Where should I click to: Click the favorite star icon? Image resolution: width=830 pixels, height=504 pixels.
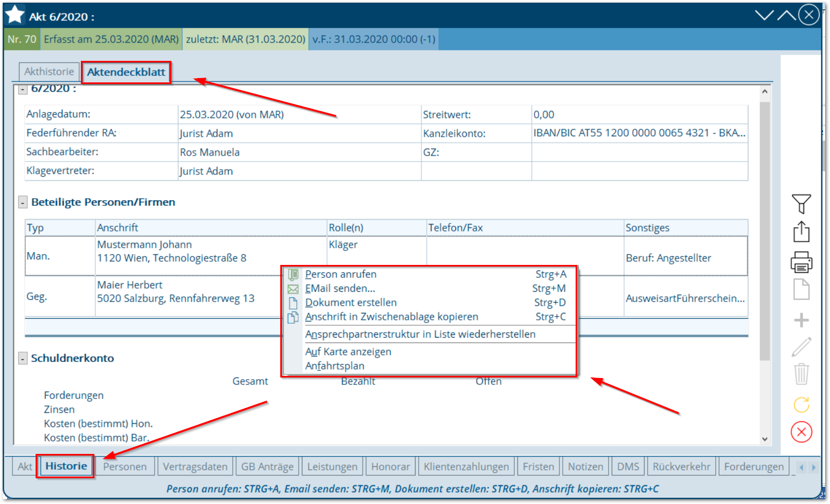coord(15,15)
